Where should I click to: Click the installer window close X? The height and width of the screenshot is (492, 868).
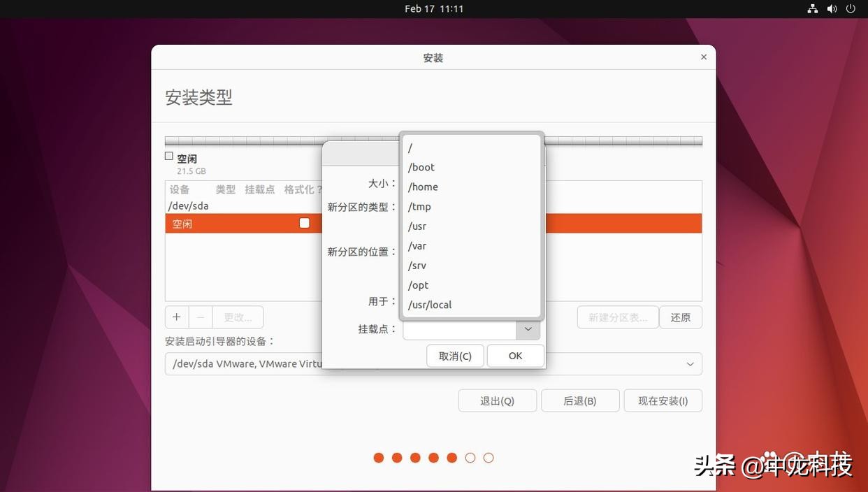(703, 57)
